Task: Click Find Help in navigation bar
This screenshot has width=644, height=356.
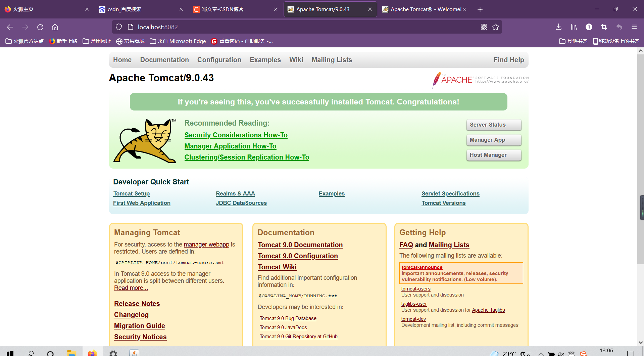Action: 509,60
